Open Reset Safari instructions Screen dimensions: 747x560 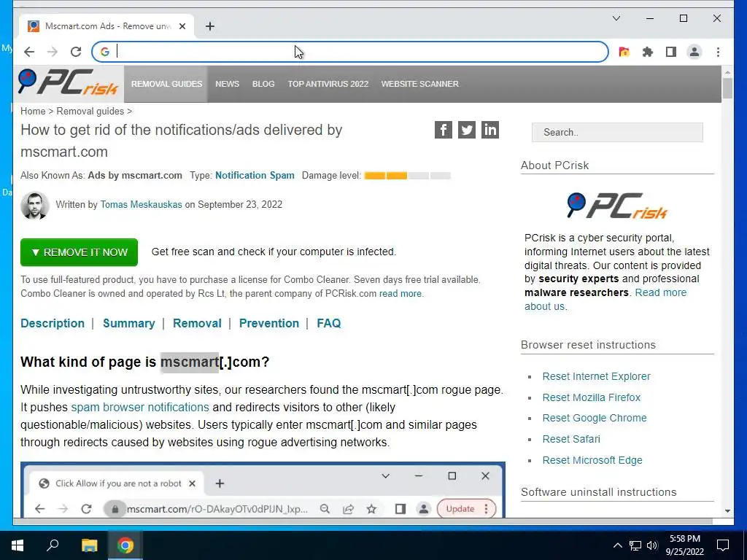[x=571, y=439]
